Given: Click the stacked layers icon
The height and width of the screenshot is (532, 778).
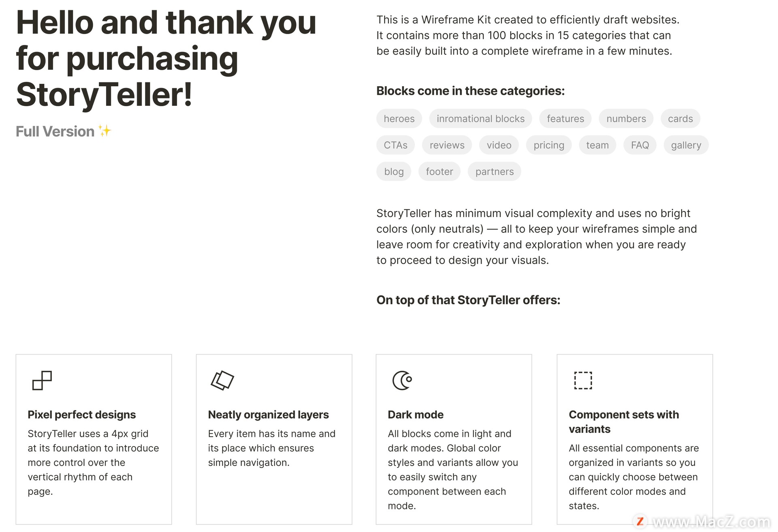Looking at the screenshot, I should click(x=222, y=380).
